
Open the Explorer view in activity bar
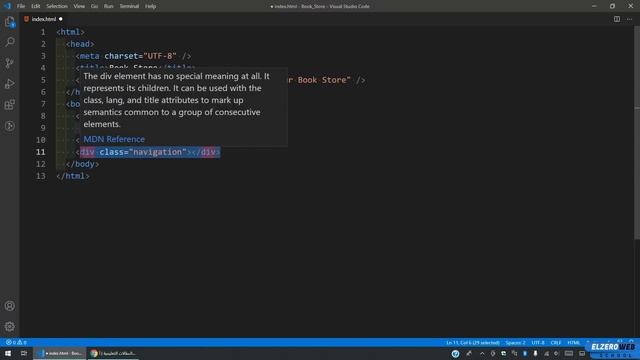(10, 22)
